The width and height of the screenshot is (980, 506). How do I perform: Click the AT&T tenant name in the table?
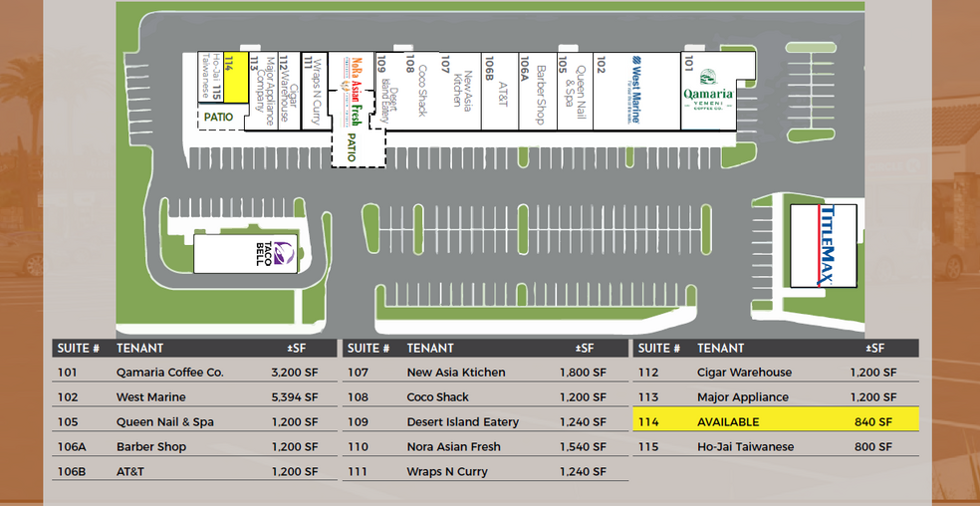(x=130, y=471)
